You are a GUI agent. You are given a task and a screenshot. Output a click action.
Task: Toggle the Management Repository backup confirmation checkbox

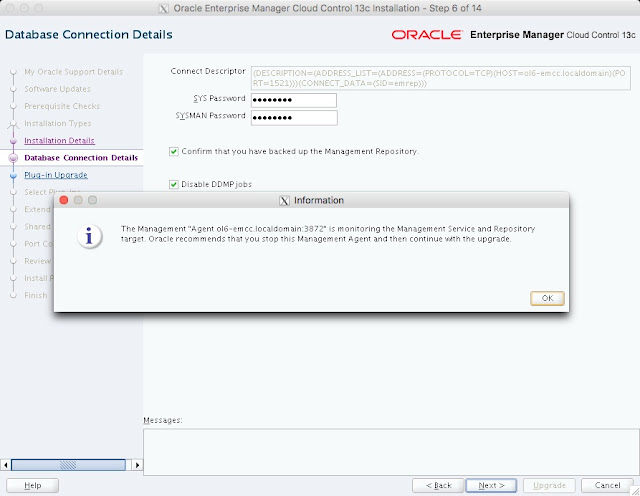(174, 151)
